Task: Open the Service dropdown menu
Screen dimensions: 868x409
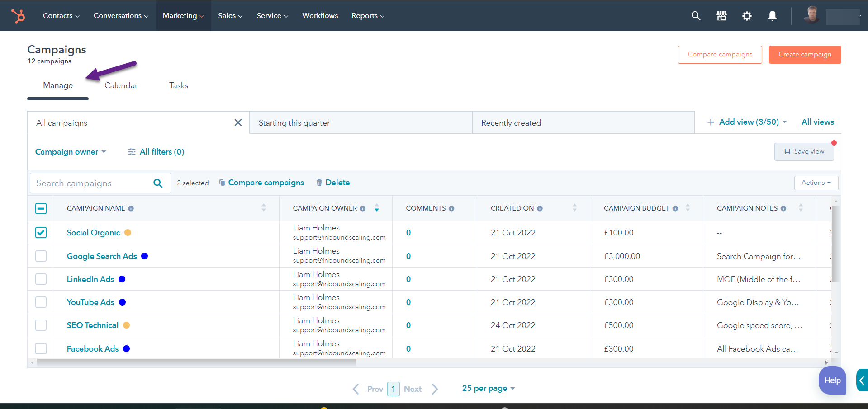Action: pyautogui.click(x=272, y=16)
